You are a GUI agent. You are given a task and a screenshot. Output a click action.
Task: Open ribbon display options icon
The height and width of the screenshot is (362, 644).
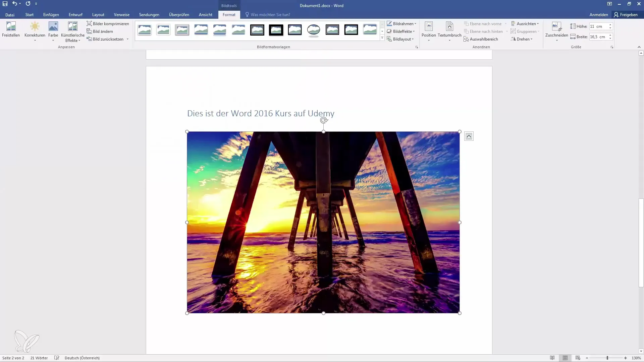(x=609, y=4)
